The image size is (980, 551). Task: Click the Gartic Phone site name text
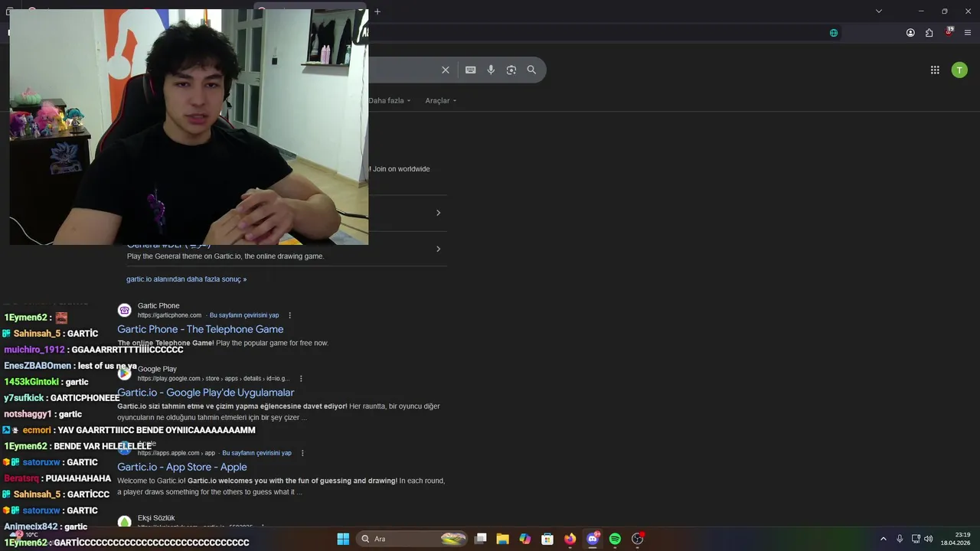point(158,305)
